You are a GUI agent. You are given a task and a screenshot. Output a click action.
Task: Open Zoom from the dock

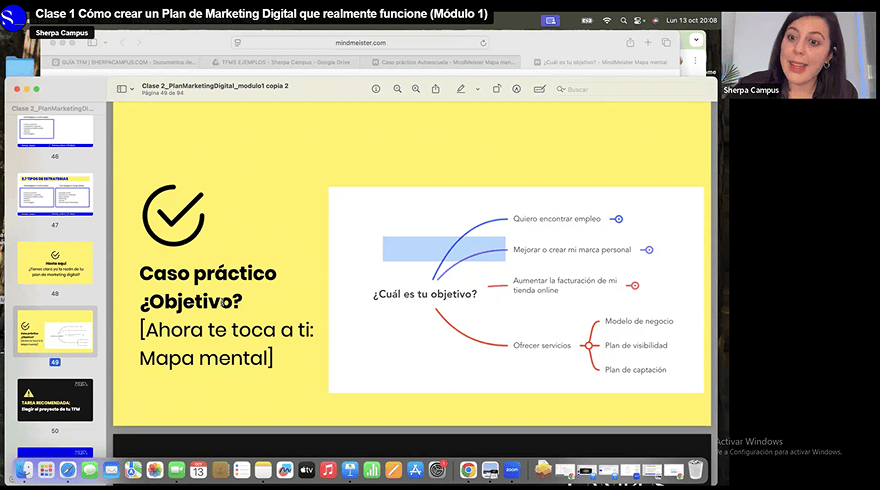512,470
